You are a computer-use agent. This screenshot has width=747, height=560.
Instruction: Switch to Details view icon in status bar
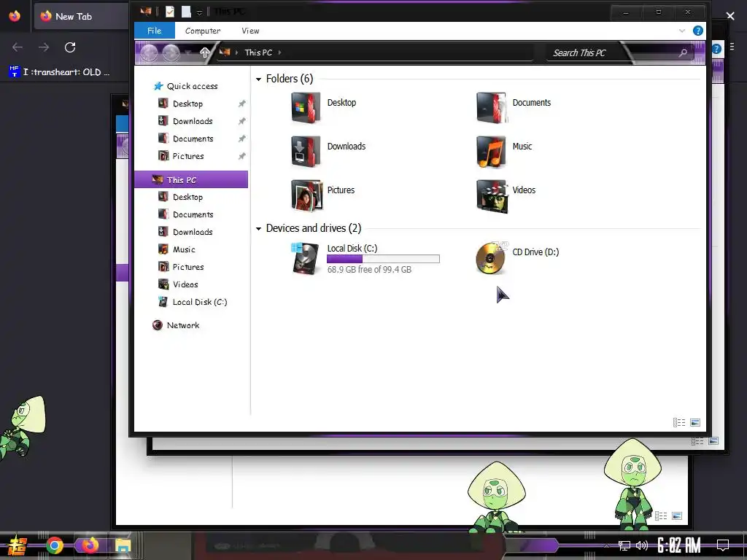(x=679, y=422)
